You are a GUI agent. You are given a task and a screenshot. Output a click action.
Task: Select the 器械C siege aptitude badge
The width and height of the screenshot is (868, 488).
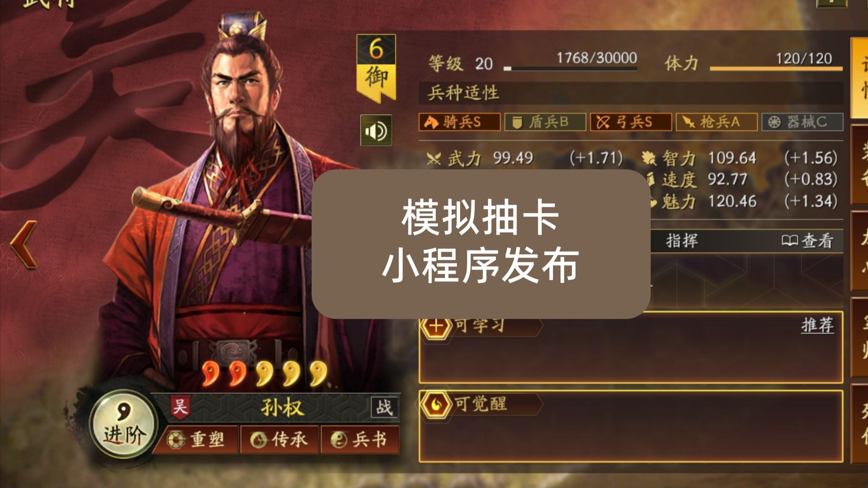pyautogui.click(x=802, y=122)
